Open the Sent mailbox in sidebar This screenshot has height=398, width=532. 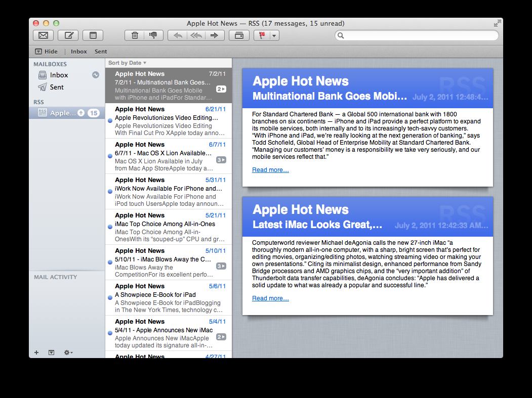(67, 87)
